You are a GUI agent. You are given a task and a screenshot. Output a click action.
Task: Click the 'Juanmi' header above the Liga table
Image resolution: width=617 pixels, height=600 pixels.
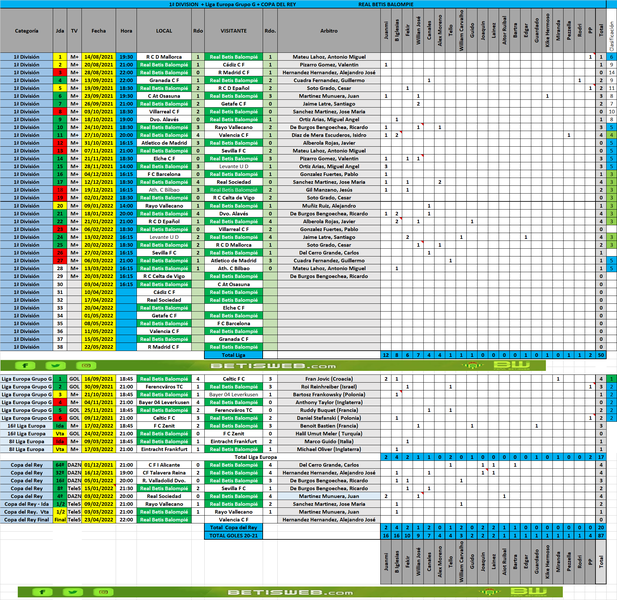[386, 31]
